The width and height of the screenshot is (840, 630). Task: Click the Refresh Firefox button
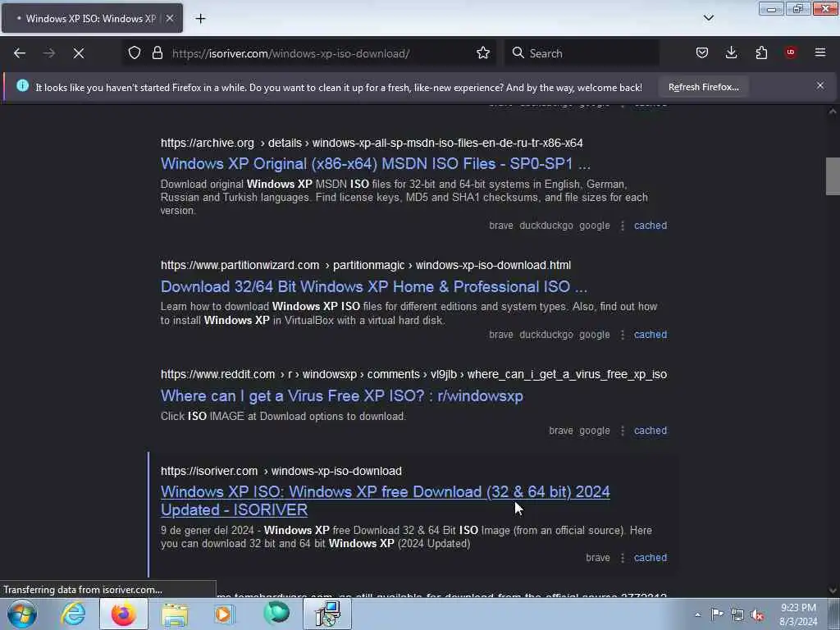tap(703, 87)
